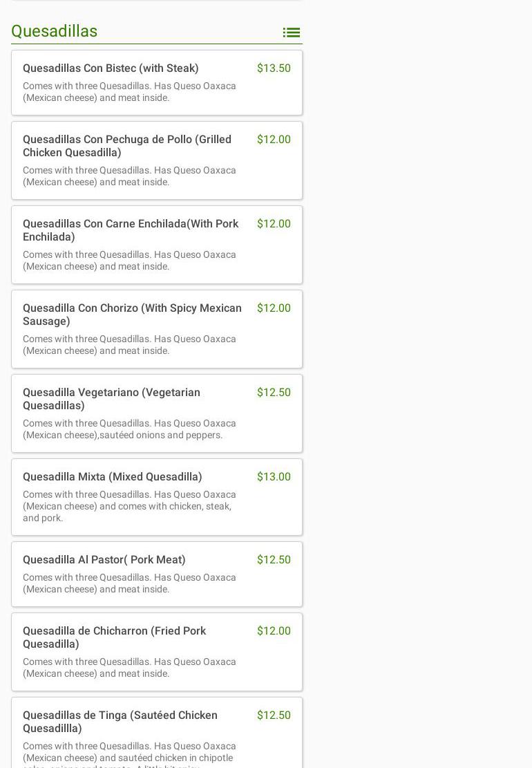Click Quesadilla Mixta description mentioning chicken, steak, pork

(130, 506)
